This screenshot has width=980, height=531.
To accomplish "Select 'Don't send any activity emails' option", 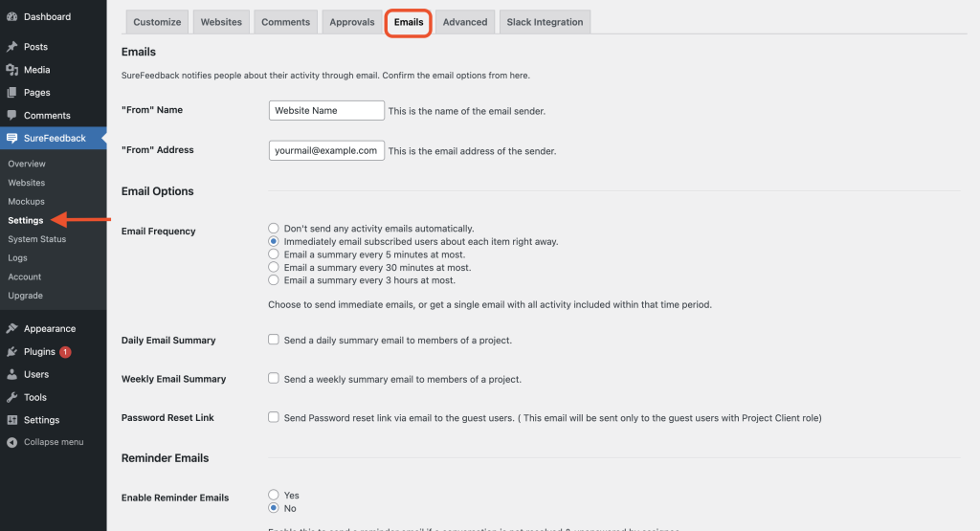I will click(275, 229).
